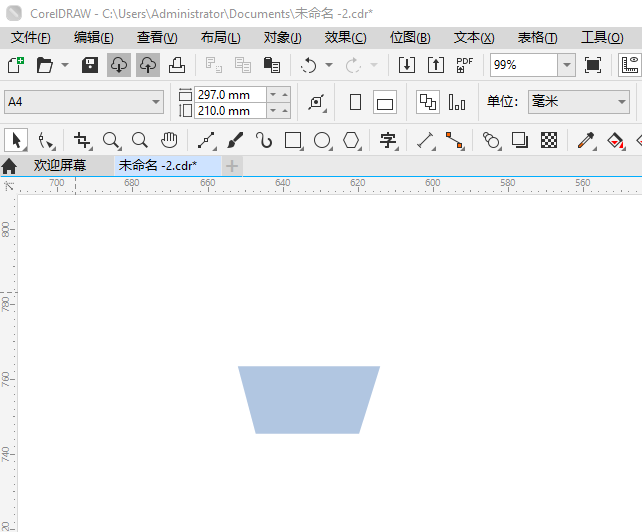Export file with up-arrow icon
This screenshot has width=642, height=532.
tap(436, 65)
